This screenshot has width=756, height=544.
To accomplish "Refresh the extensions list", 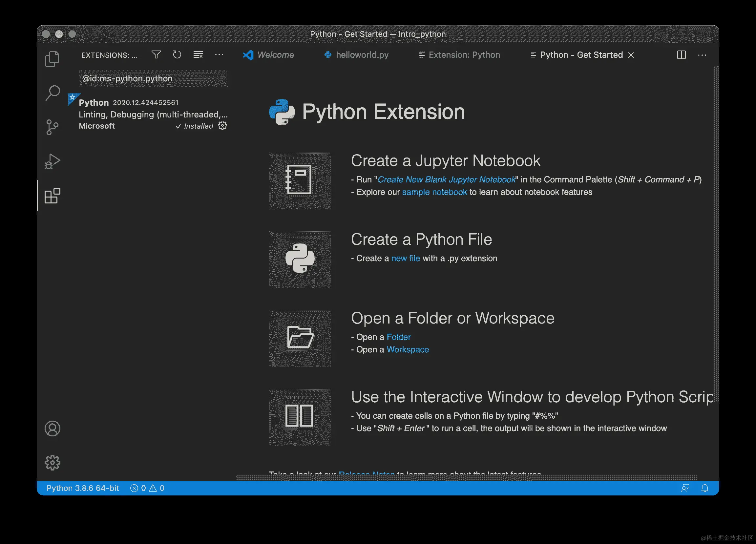I will click(177, 55).
